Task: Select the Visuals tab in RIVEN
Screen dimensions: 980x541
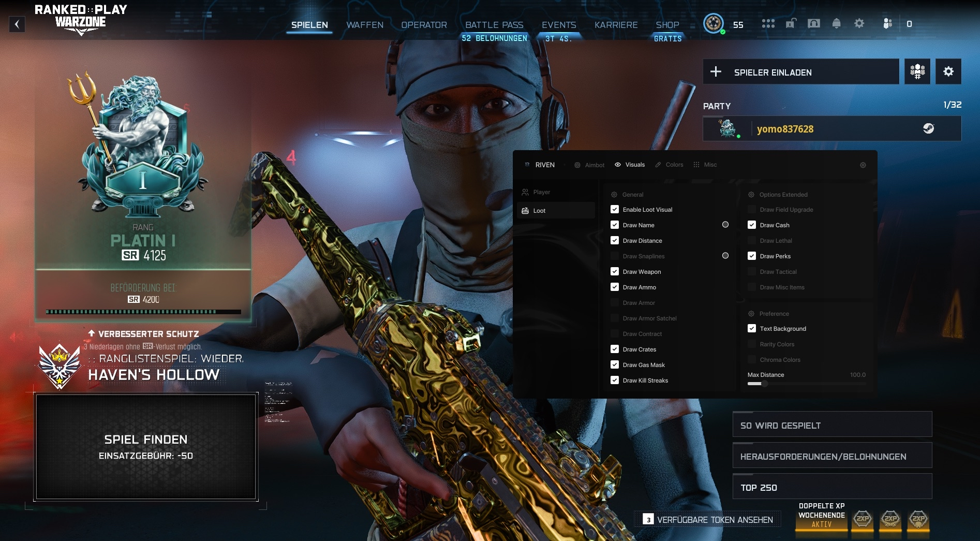Action: pyautogui.click(x=630, y=165)
